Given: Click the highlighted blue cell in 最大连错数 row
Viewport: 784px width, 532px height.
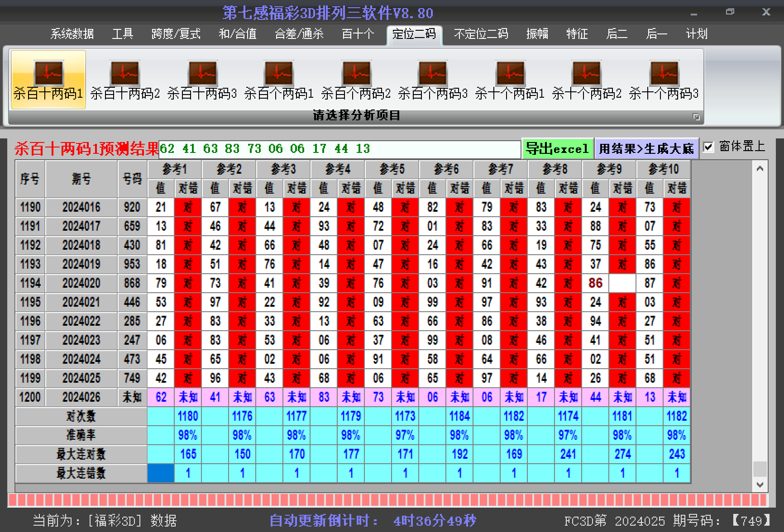Looking at the screenshot, I should coord(161,473).
